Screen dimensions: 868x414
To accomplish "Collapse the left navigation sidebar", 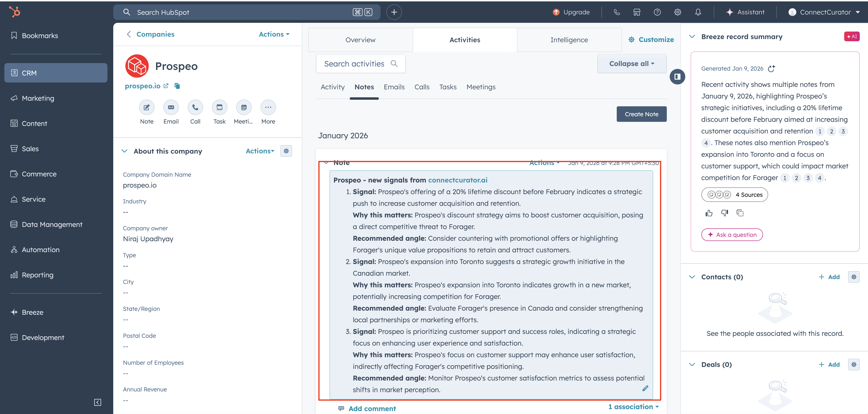I will (x=97, y=402).
